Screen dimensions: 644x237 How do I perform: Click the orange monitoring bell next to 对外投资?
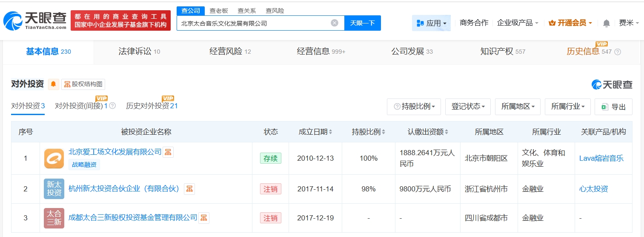click(x=54, y=84)
